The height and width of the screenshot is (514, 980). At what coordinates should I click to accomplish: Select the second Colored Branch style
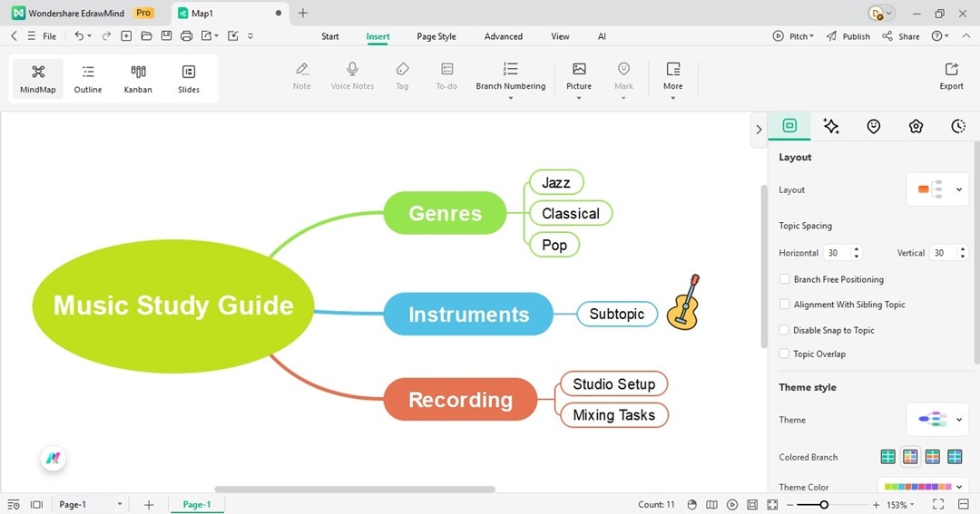[x=910, y=457]
